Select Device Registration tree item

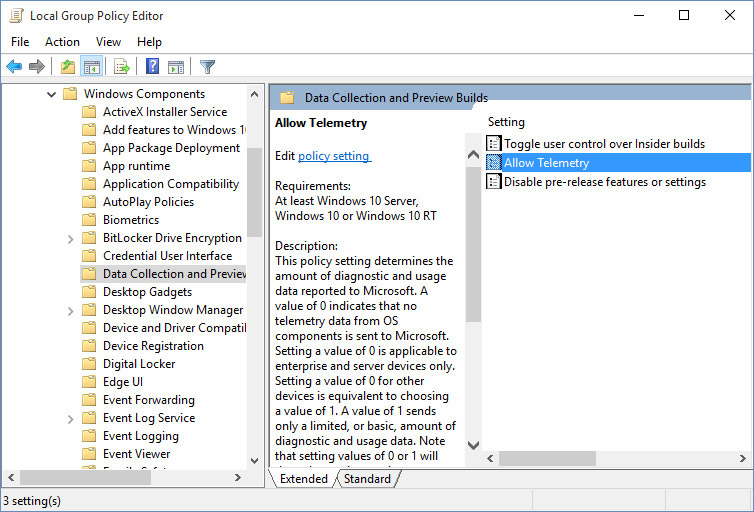153,346
